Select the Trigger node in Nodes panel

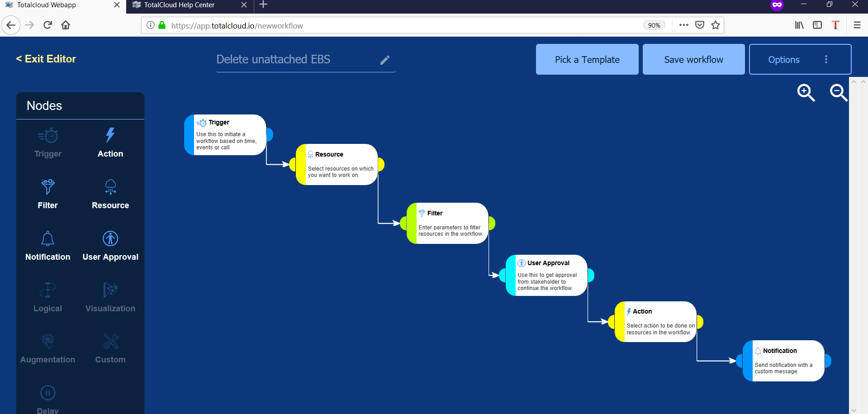48,143
